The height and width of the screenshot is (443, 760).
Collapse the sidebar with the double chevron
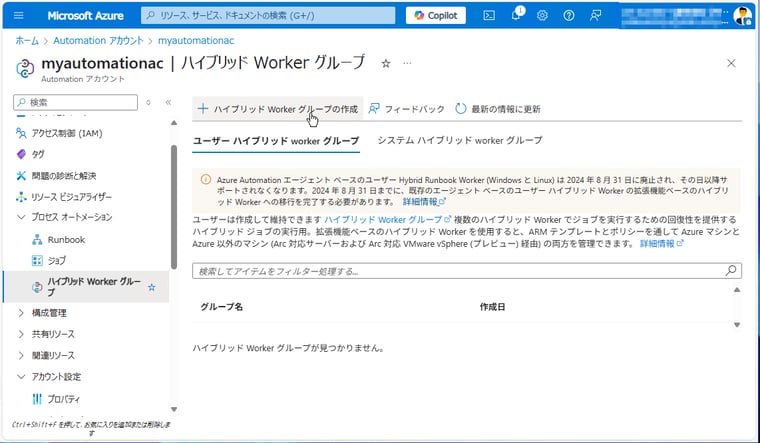click(x=168, y=102)
